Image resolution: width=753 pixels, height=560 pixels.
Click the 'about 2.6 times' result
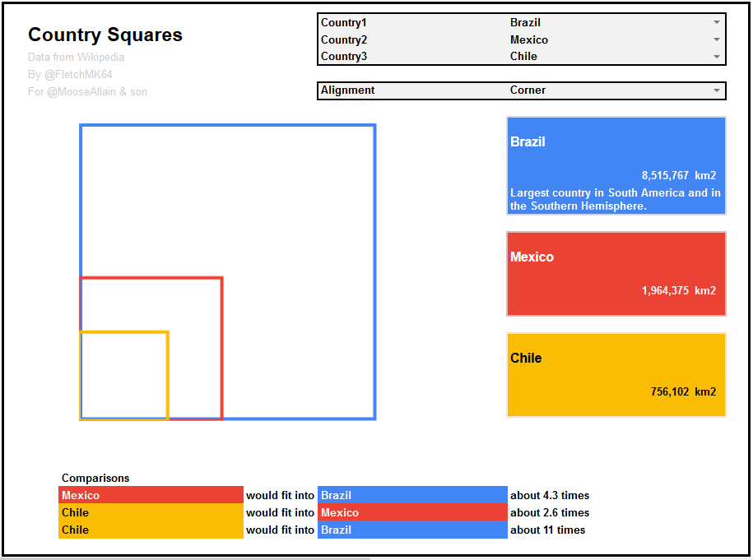(550, 512)
